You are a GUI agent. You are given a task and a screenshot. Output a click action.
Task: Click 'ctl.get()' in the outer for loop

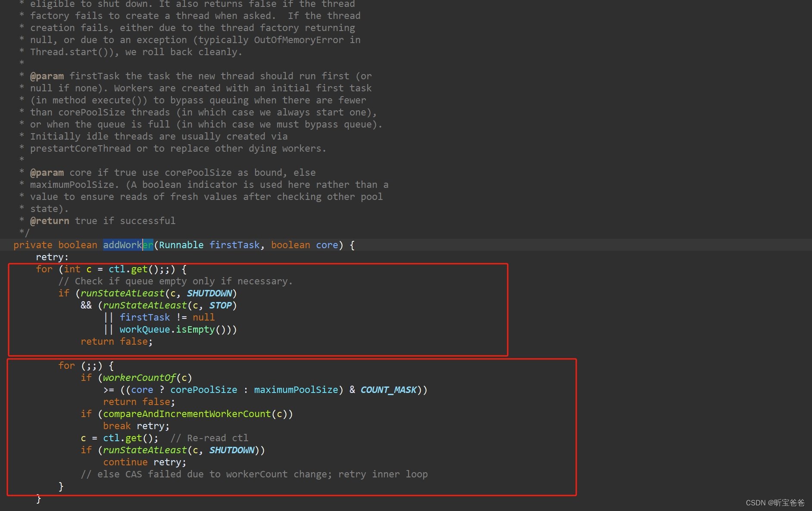(x=134, y=269)
